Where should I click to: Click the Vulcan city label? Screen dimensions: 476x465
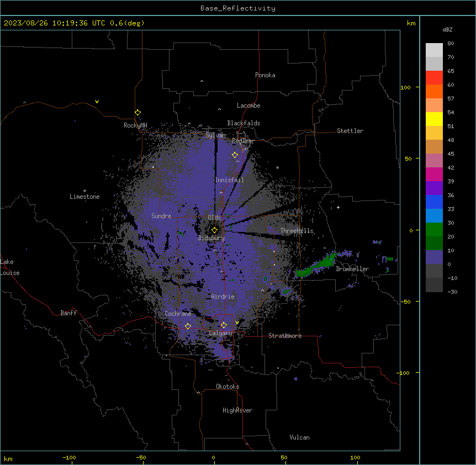tap(300, 437)
